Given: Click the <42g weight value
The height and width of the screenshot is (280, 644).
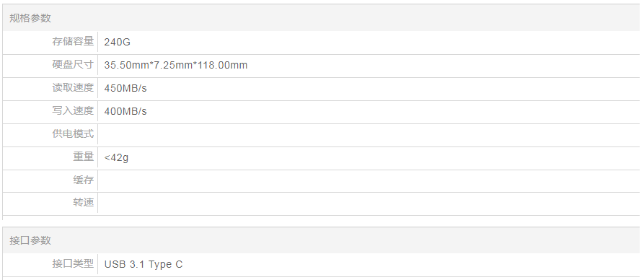Looking at the screenshot, I should (x=116, y=157).
